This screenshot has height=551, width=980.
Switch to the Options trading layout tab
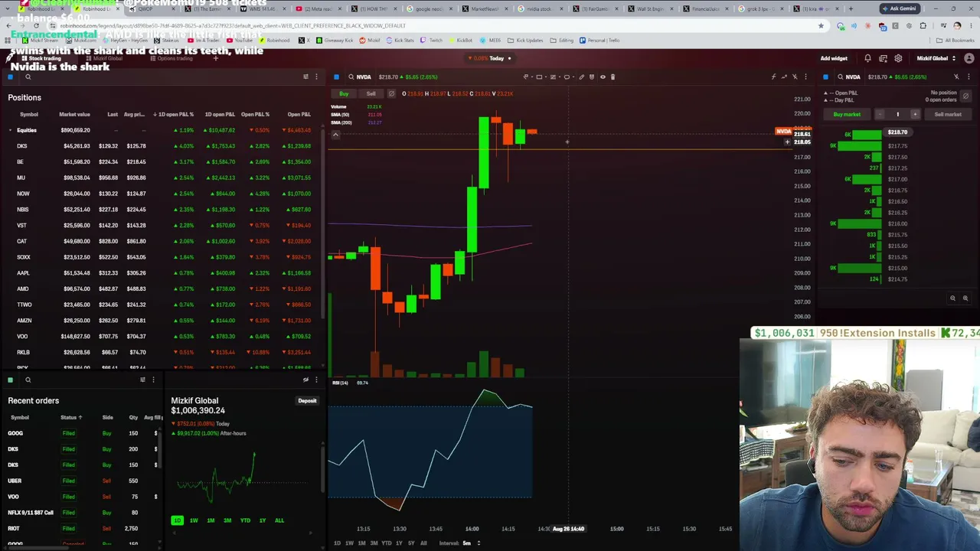[171, 58]
